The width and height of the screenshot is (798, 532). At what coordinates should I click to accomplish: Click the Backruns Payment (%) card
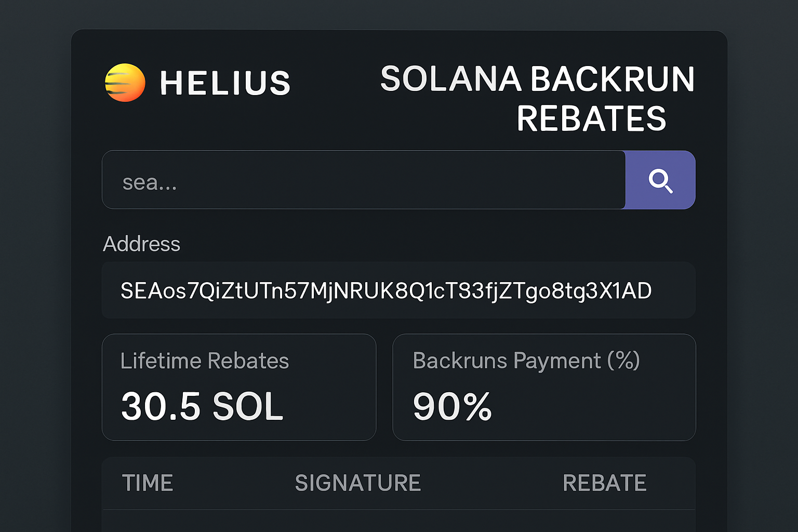coord(544,387)
